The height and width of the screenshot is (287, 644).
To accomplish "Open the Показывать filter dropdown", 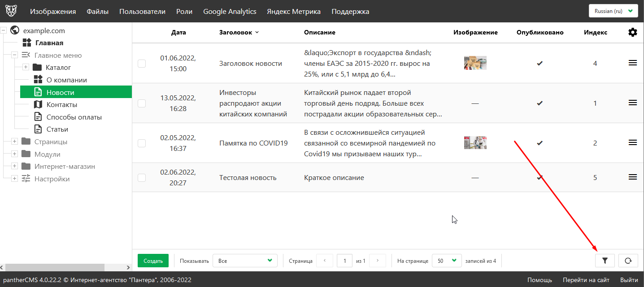I will (245, 261).
